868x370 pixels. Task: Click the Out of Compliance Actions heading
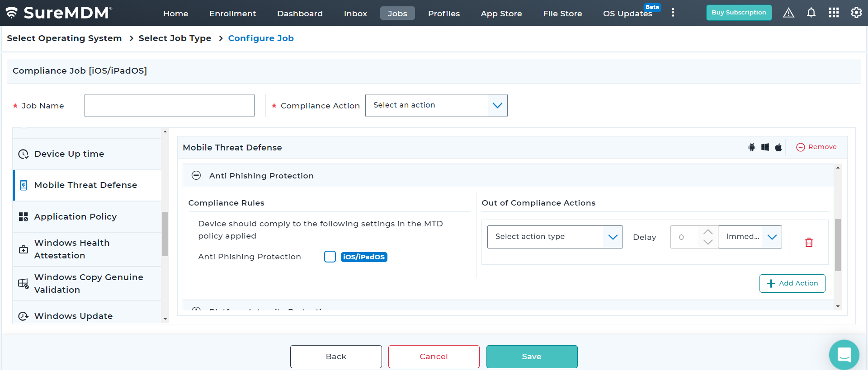tap(538, 203)
